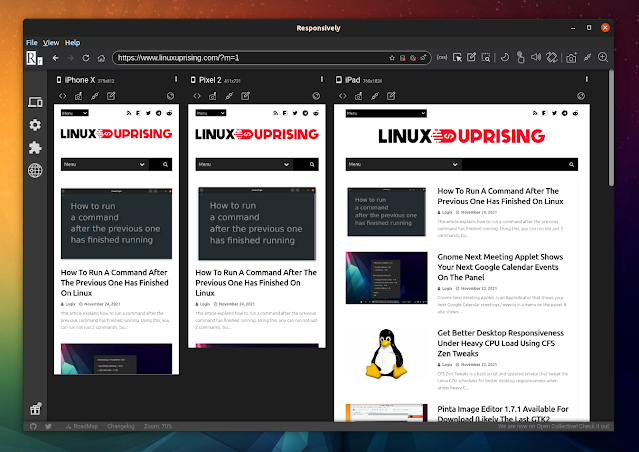
Task: Open Gnome Next Meeting Applet article on iPad
Action: click(x=500, y=267)
